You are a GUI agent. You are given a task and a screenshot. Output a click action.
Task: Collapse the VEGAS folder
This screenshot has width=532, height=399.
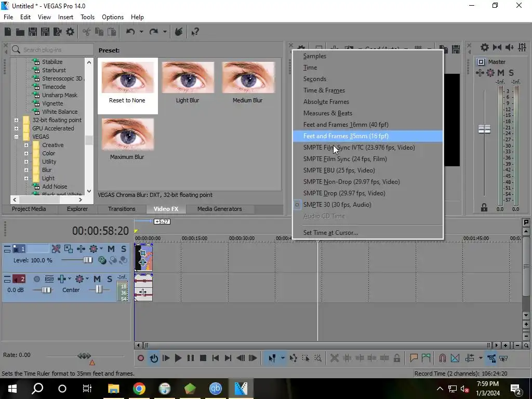[16, 137]
